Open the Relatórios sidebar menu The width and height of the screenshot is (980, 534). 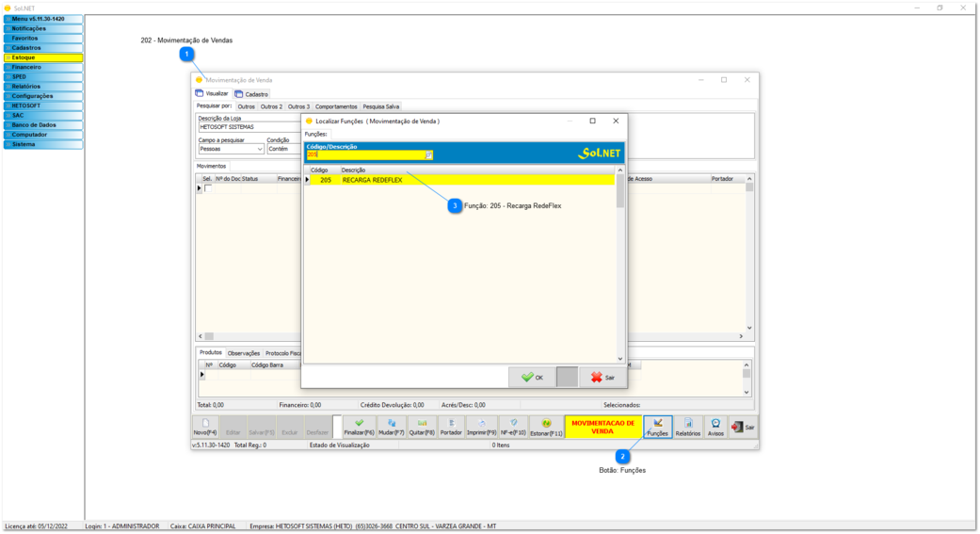point(43,87)
